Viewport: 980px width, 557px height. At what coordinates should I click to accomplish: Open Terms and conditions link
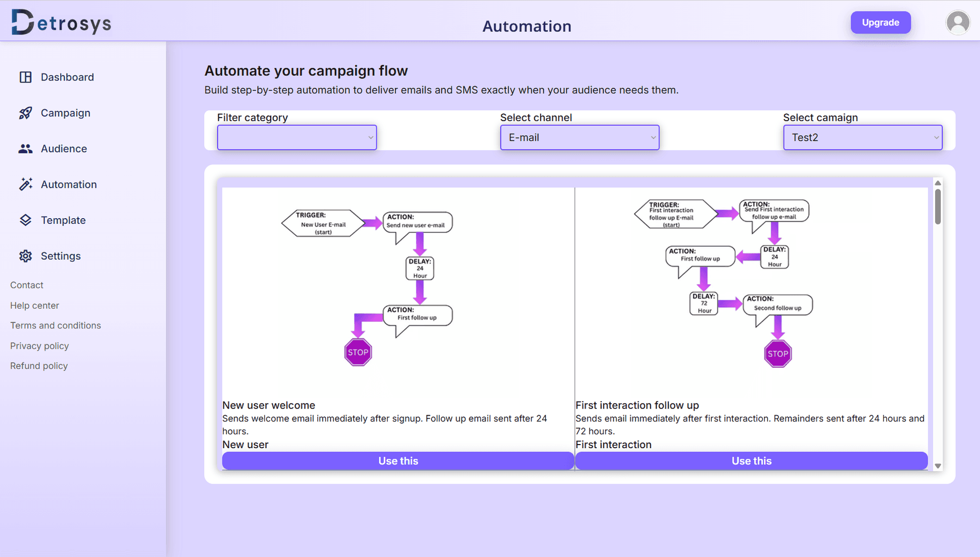(x=56, y=325)
